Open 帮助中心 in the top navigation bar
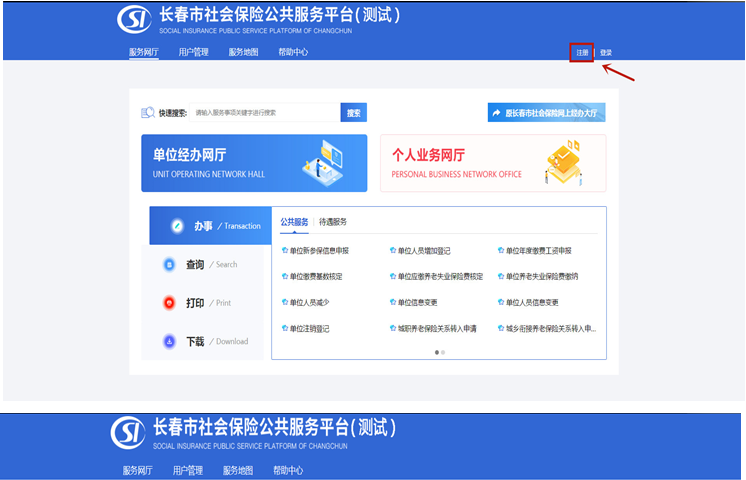The image size is (746, 480). [293, 52]
